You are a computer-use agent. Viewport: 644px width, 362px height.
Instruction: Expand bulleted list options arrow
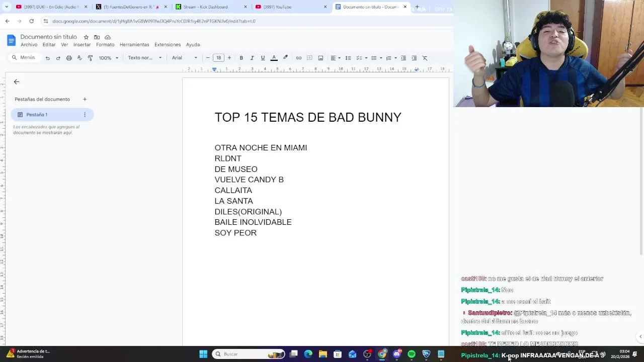[381, 58]
